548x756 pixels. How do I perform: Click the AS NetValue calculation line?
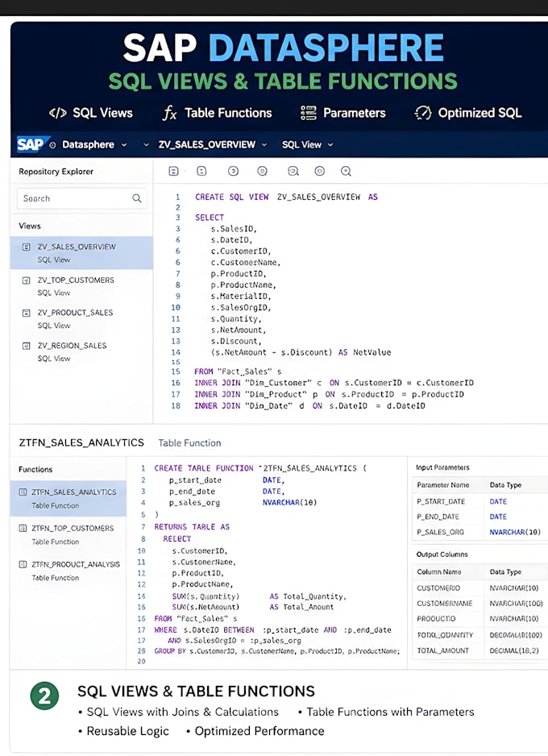coord(301,352)
